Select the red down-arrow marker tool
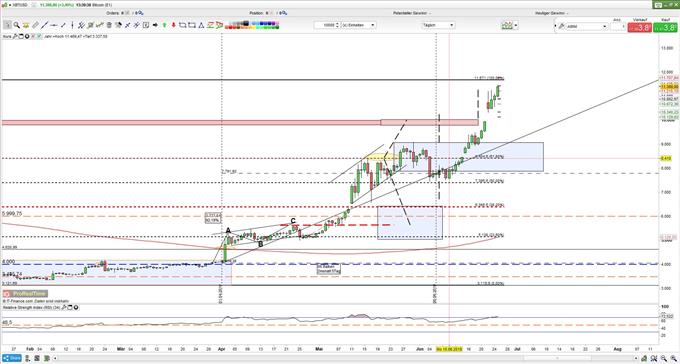Screen dimensions: 680x364 173,25
